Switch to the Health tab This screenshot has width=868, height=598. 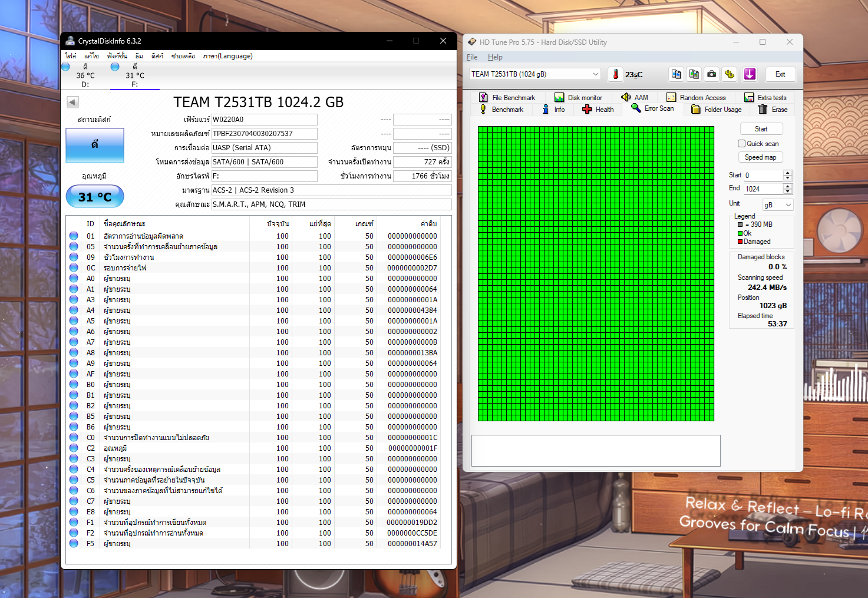(598, 110)
